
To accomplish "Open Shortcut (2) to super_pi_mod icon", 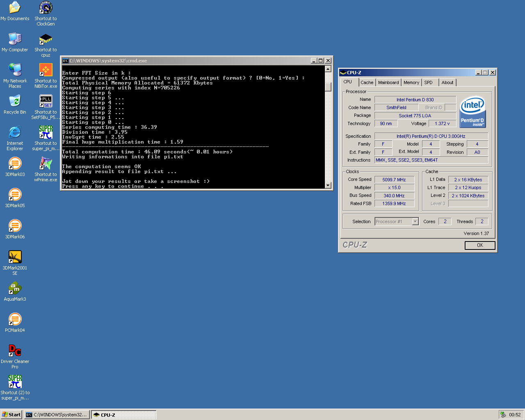I will pyautogui.click(x=15, y=388).
